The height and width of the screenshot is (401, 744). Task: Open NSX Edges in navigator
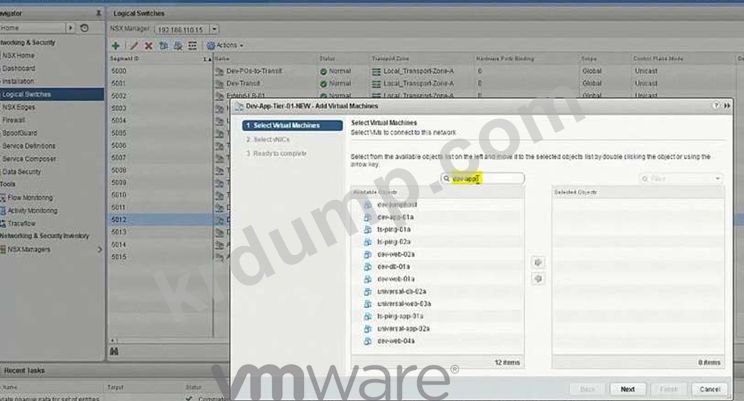(19, 107)
